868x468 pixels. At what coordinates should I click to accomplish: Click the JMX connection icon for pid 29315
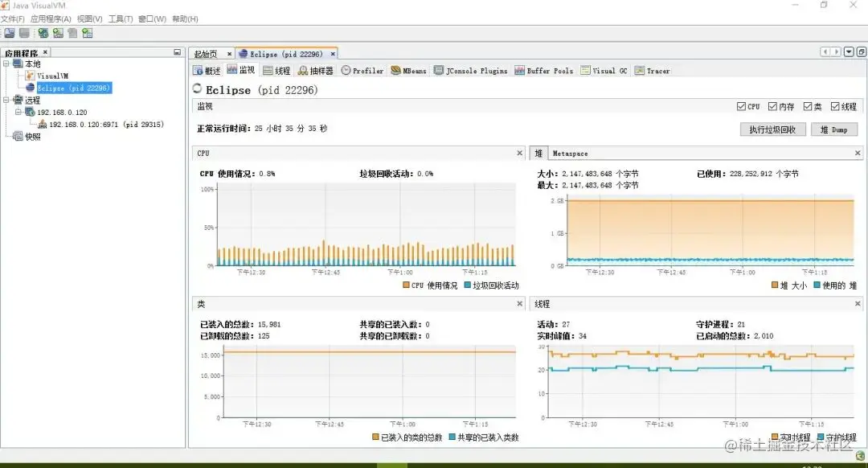(x=42, y=124)
